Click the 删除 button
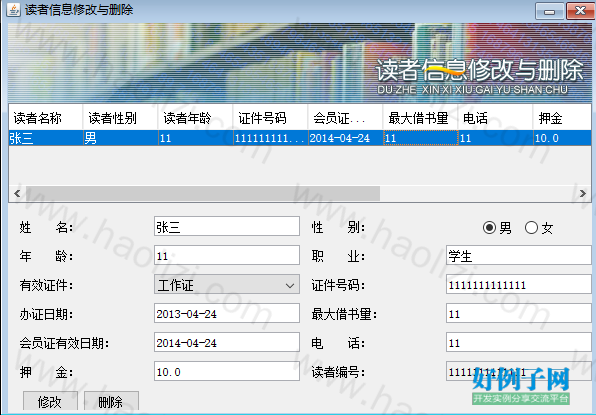This screenshot has width=596, height=415. [111, 402]
